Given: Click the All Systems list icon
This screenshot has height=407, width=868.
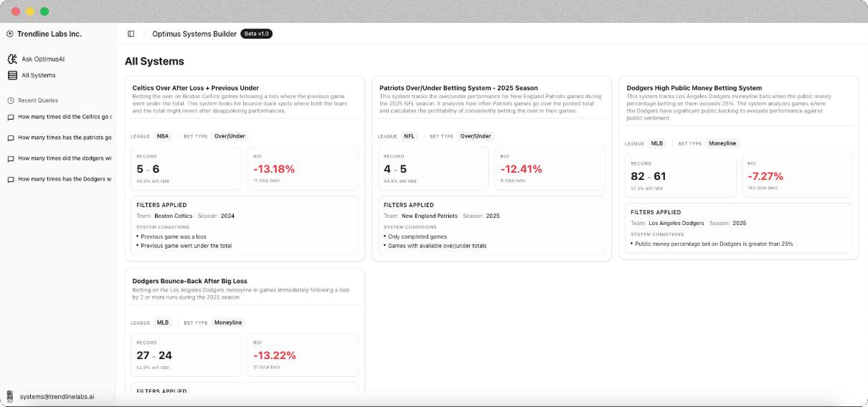Looking at the screenshot, I should coord(12,75).
